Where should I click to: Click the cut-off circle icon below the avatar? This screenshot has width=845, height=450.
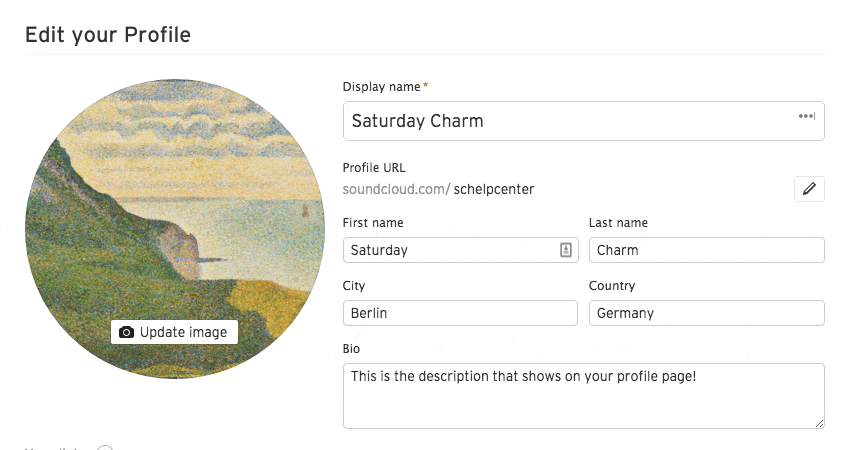(x=105, y=448)
